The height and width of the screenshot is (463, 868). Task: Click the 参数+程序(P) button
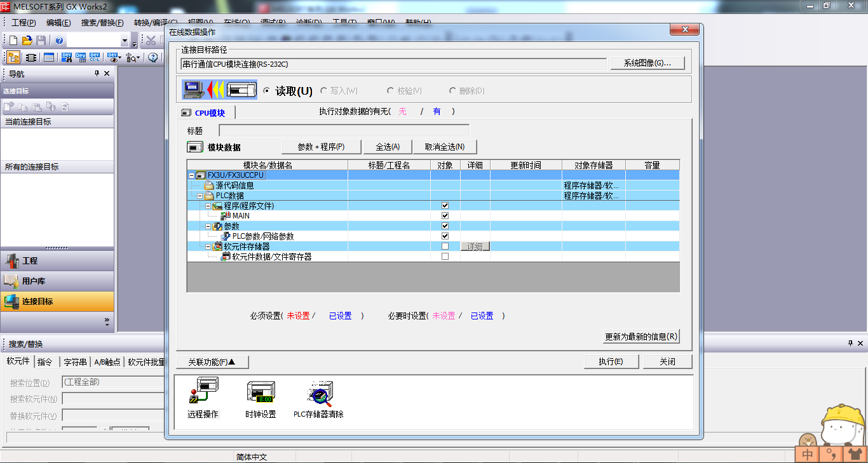321,147
